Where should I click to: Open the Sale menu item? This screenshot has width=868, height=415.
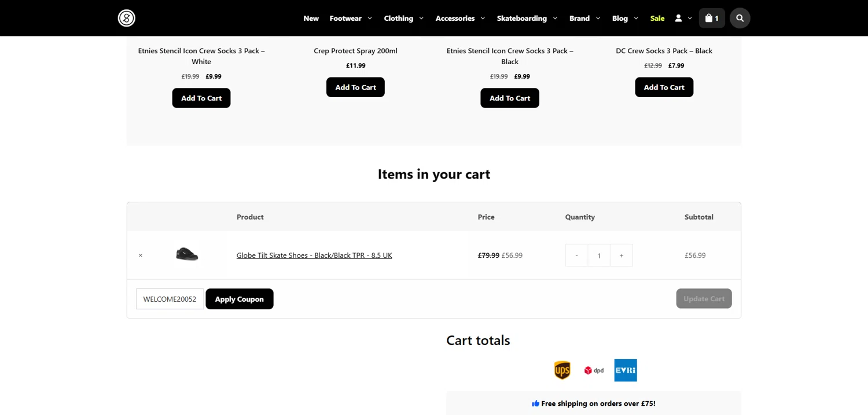point(657,18)
